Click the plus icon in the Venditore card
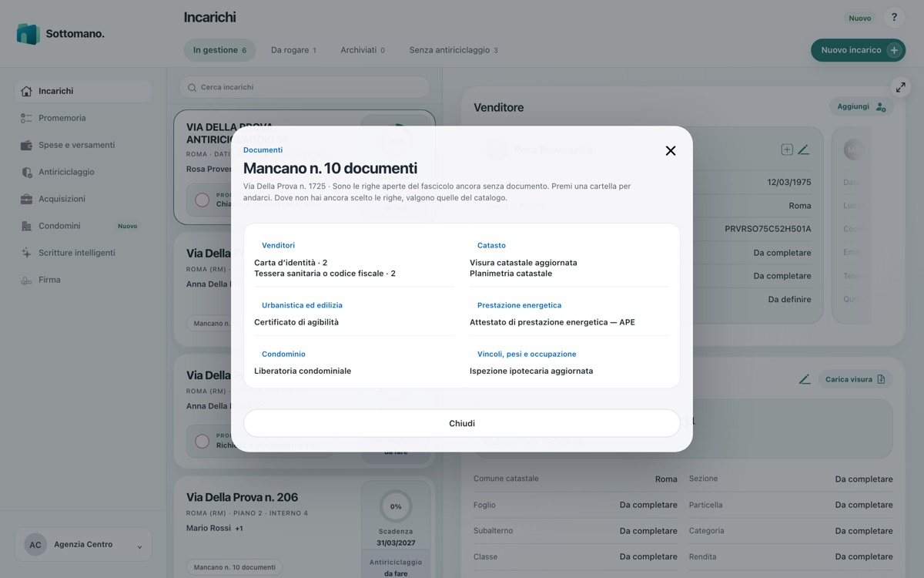The width and height of the screenshot is (924, 578). [x=787, y=150]
